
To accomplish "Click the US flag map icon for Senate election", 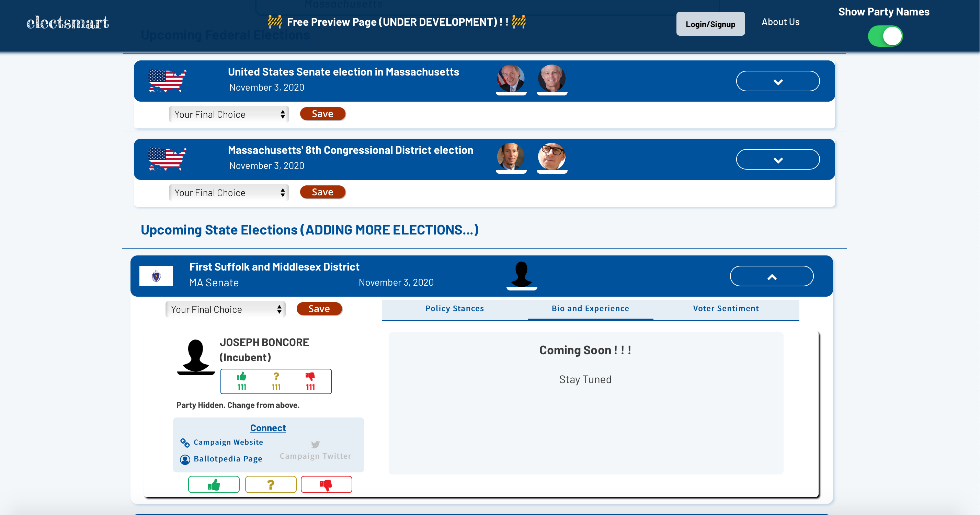I will (167, 81).
